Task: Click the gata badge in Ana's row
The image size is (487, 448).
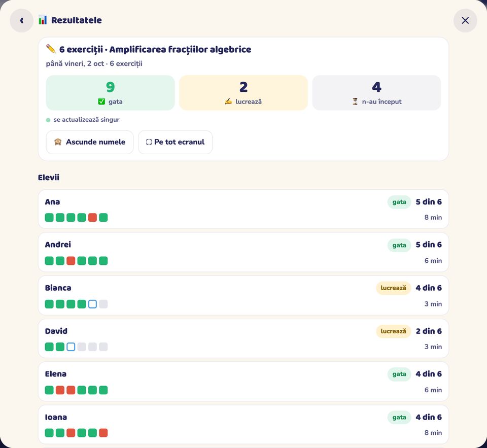Action: click(x=399, y=202)
